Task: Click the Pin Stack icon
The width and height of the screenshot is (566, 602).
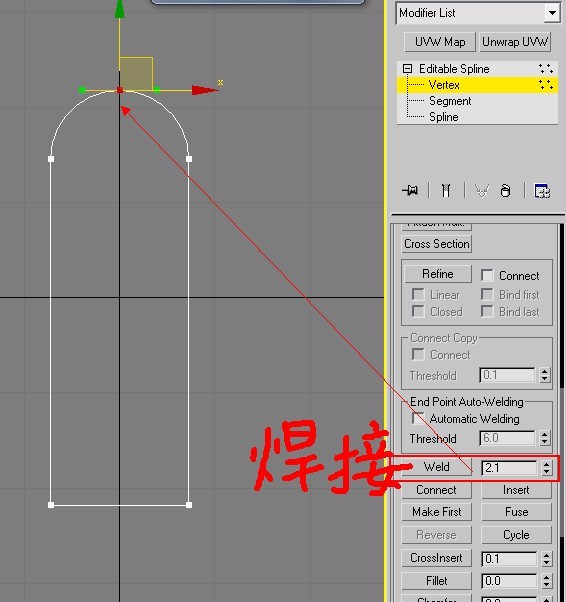Action: (x=410, y=190)
